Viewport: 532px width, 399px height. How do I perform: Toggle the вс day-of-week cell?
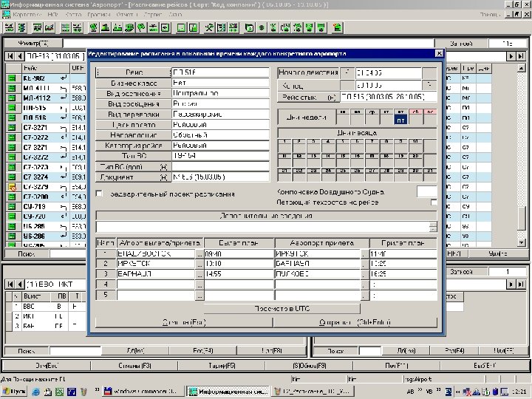pyautogui.click(x=430, y=117)
